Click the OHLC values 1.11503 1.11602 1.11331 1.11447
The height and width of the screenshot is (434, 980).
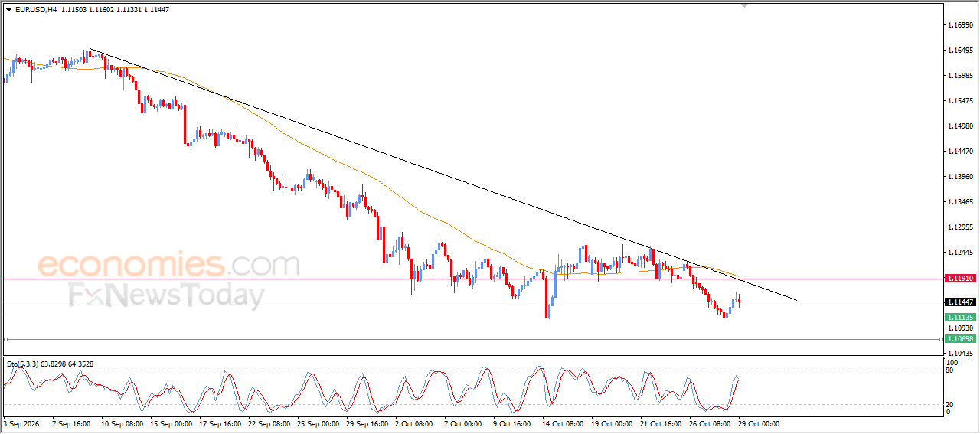click(x=115, y=9)
